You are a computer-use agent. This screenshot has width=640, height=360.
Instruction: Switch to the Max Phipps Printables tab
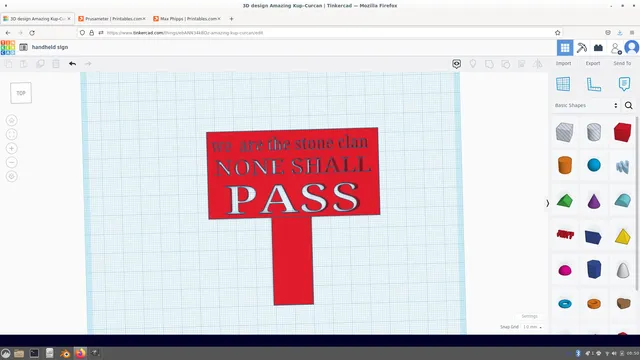(x=187, y=19)
